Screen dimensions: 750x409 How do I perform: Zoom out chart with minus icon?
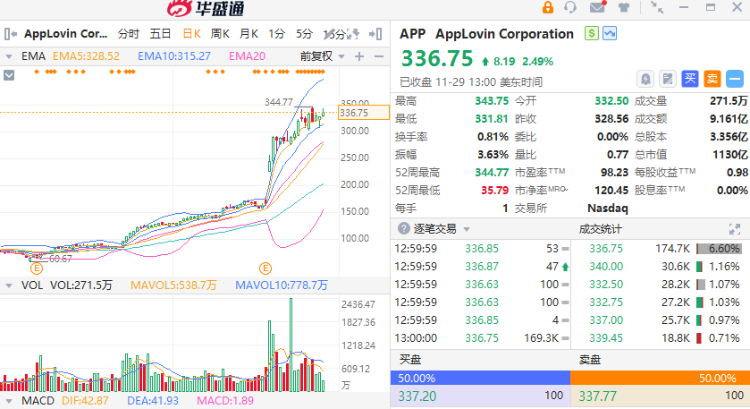[379, 56]
